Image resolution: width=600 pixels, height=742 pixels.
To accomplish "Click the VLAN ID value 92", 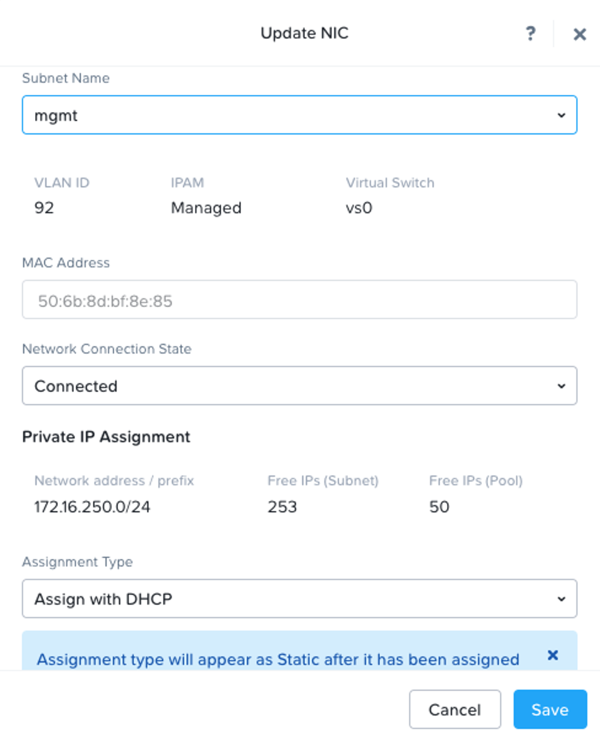I will click(44, 208).
